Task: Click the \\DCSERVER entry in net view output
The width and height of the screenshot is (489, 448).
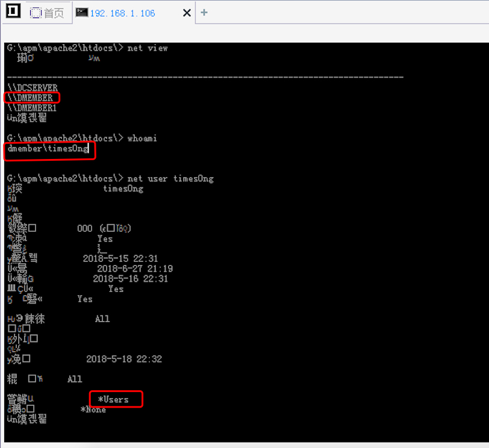Action: tap(33, 87)
